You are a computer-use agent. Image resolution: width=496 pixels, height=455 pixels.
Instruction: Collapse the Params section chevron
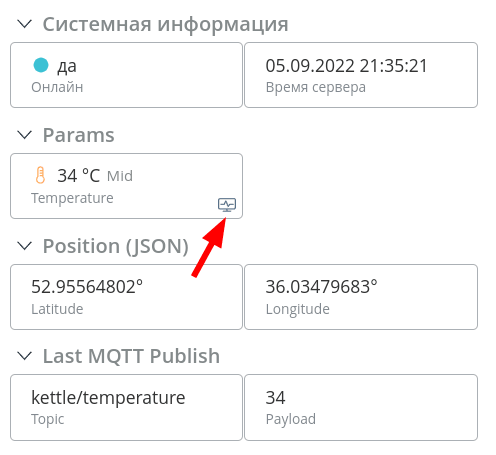tap(25, 135)
